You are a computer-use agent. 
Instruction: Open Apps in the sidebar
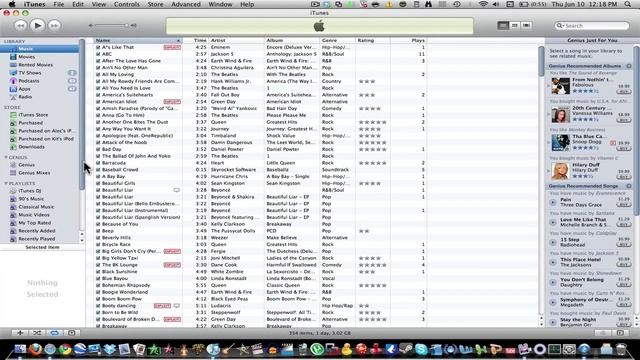click(x=24, y=89)
